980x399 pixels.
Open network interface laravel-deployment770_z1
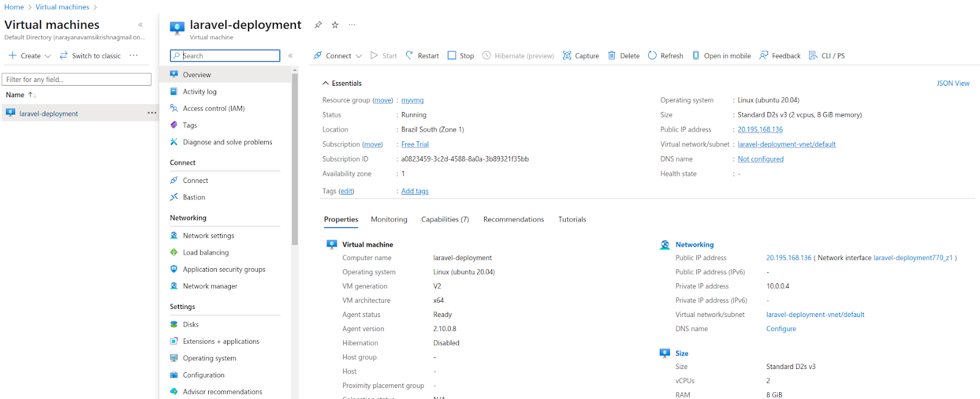913,258
